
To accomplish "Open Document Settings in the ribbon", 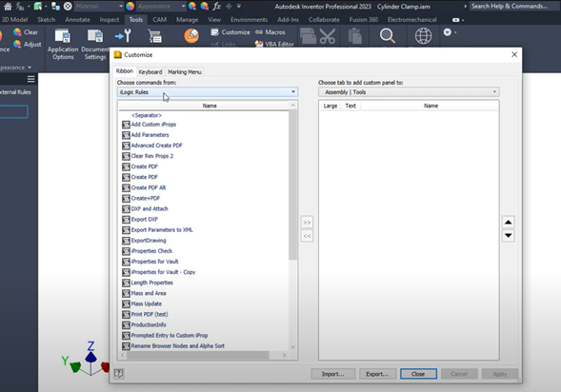I will tap(95, 45).
